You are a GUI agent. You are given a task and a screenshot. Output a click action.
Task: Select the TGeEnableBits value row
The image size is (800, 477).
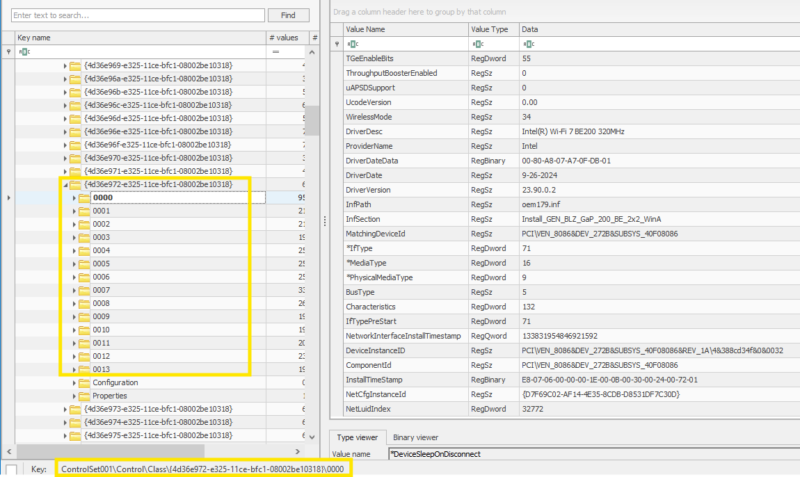click(572, 59)
